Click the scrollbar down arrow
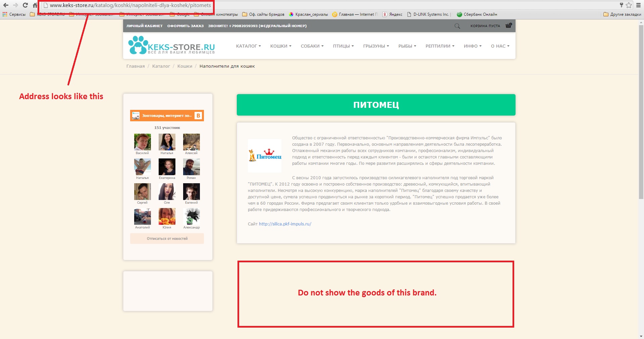This screenshot has height=339, width=644. pos(641,336)
